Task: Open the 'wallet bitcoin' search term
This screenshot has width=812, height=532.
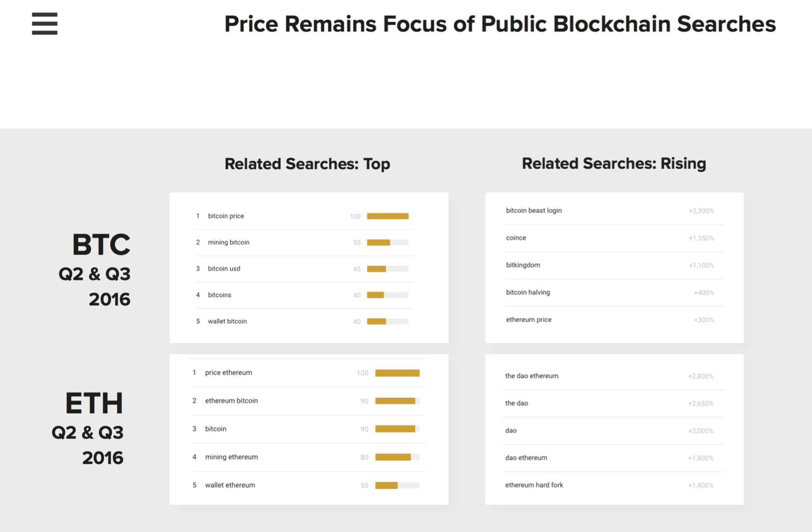Action: pos(227,321)
